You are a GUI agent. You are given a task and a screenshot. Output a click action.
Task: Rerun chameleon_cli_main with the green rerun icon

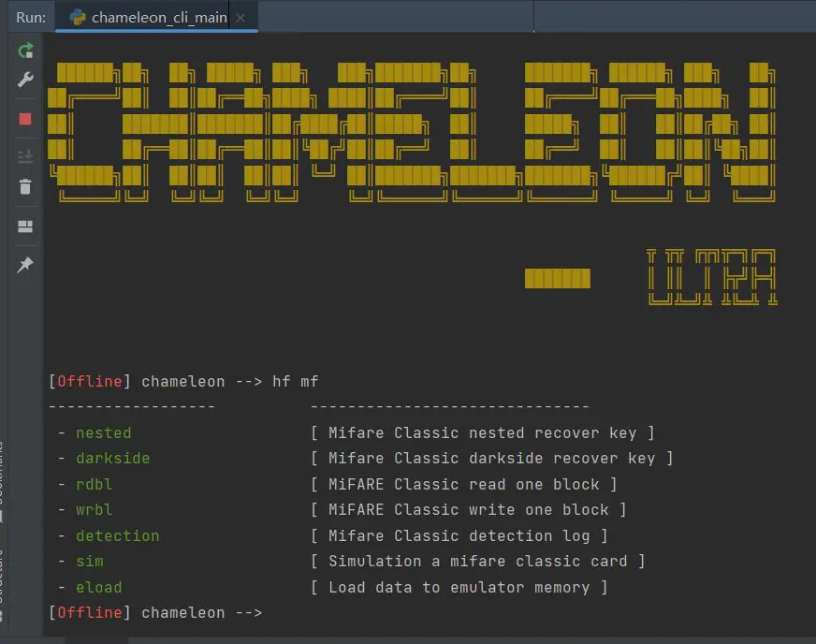pos(25,51)
